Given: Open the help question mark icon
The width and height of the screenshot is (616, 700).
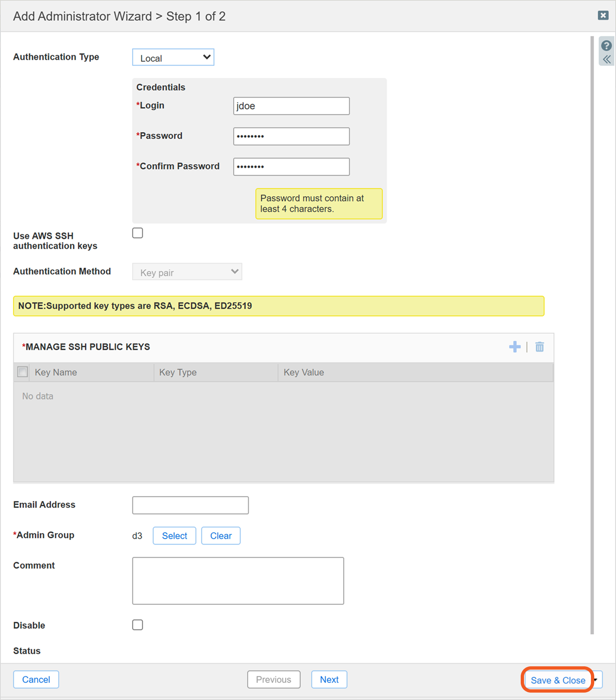Looking at the screenshot, I should [x=606, y=46].
